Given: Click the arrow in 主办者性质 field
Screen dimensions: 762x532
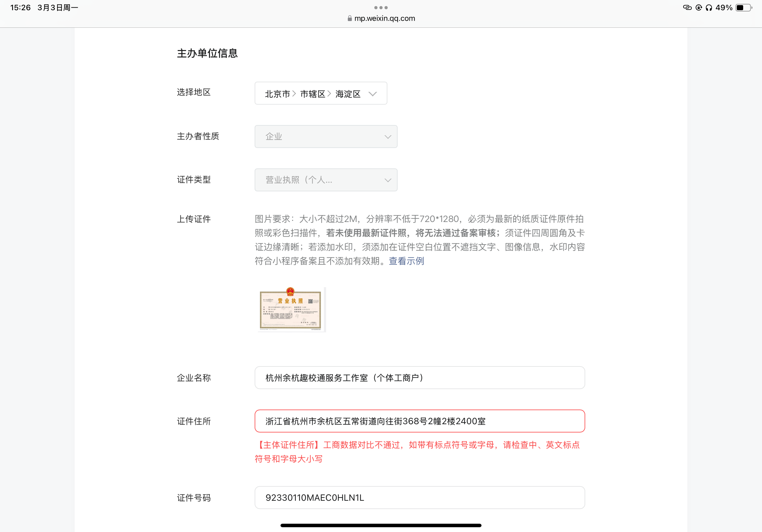Looking at the screenshot, I should pos(387,137).
